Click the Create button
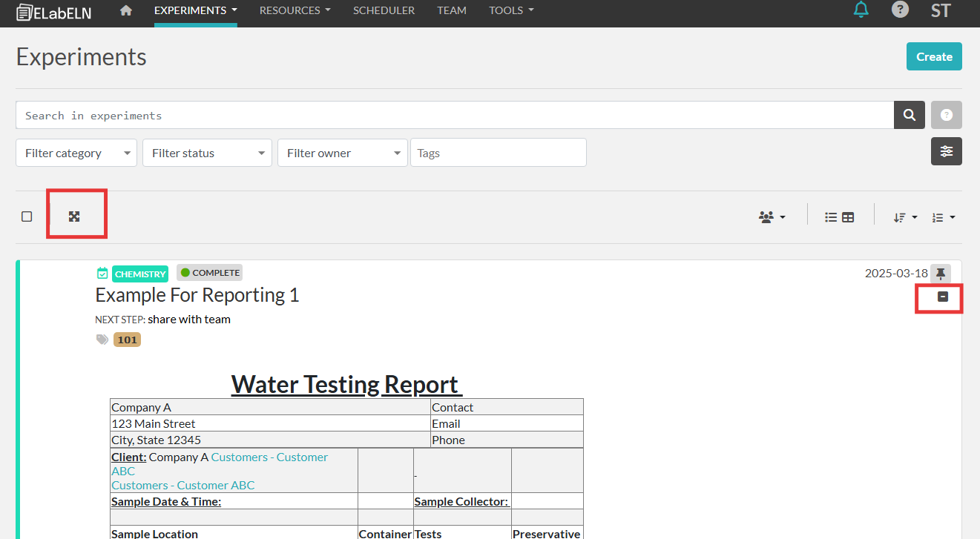 pos(933,56)
